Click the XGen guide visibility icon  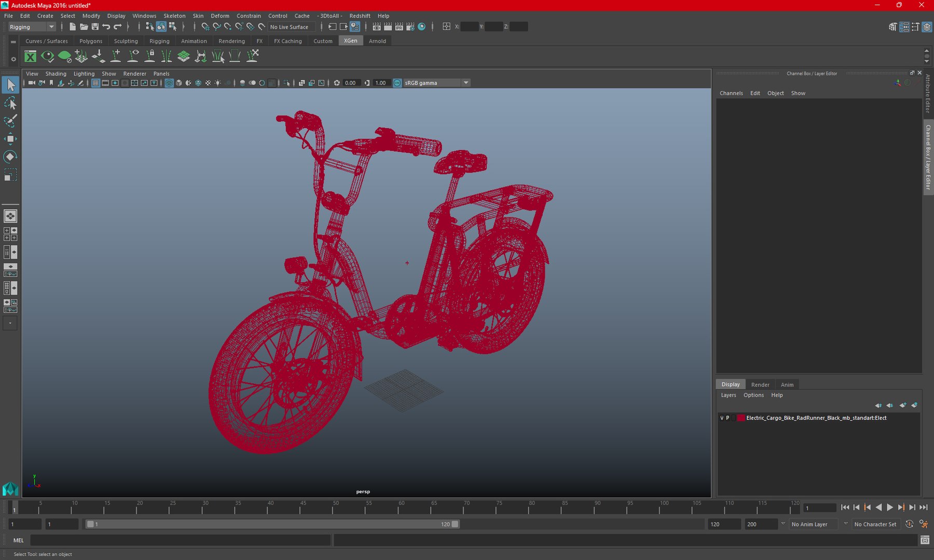(133, 56)
